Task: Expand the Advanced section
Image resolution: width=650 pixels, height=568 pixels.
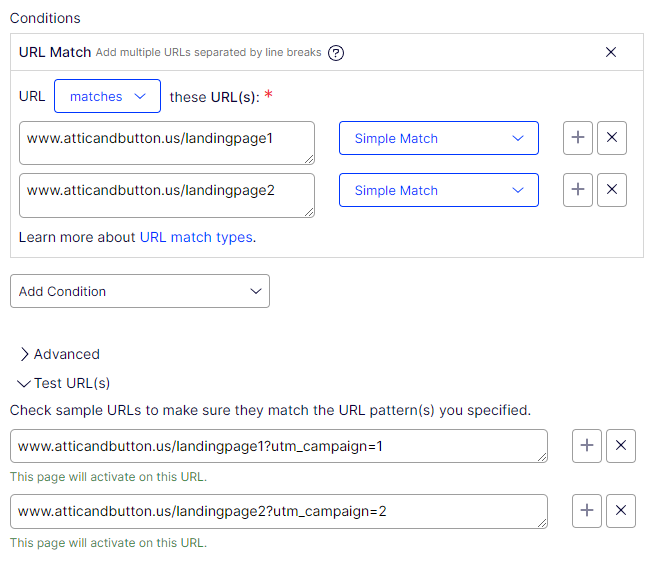Action: click(x=60, y=354)
